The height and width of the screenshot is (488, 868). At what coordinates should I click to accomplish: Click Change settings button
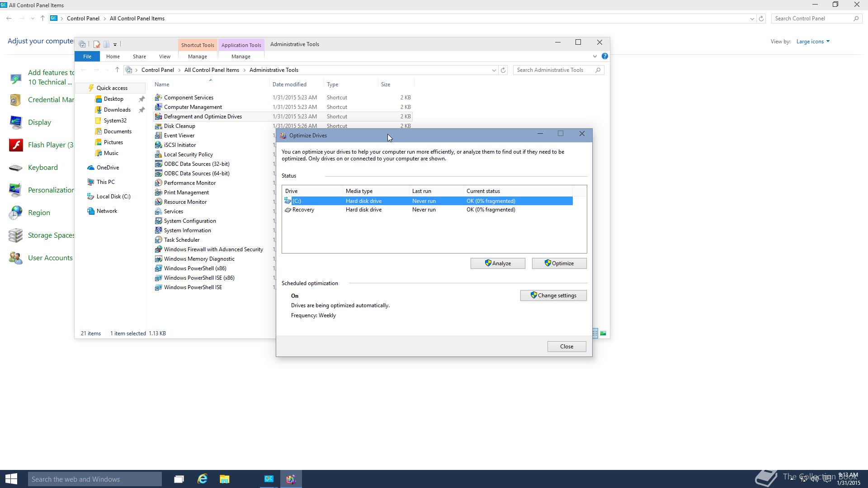coord(553,296)
